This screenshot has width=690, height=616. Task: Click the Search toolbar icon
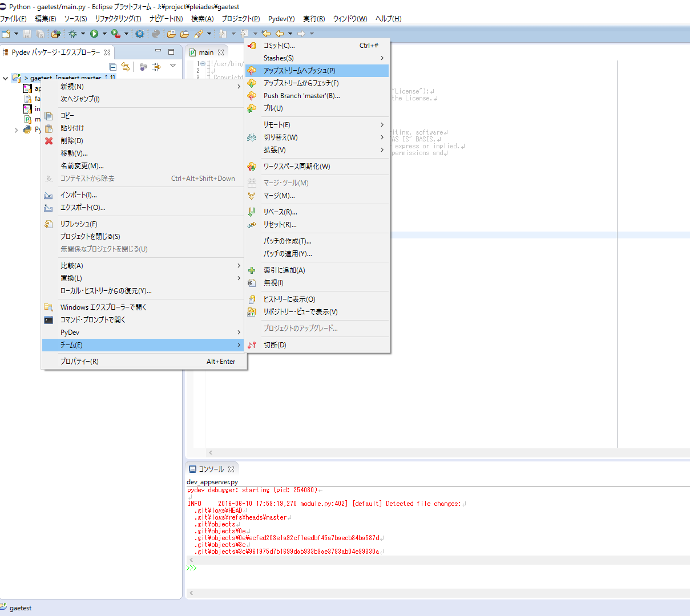pyautogui.click(x=139, y=34)
